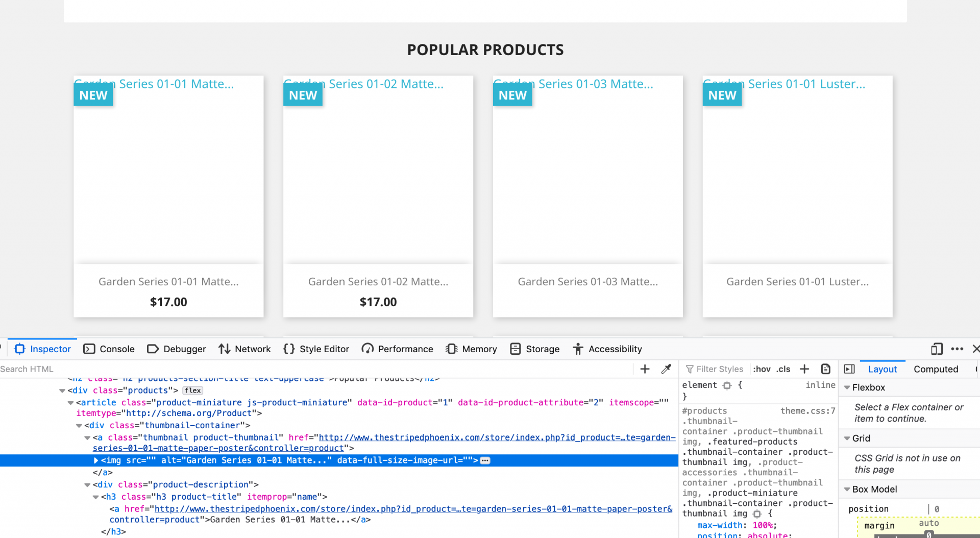This screenshot has width=980, height=538.
Task: Click the element rule selector highlighter icon
Action: pos(727,385)
